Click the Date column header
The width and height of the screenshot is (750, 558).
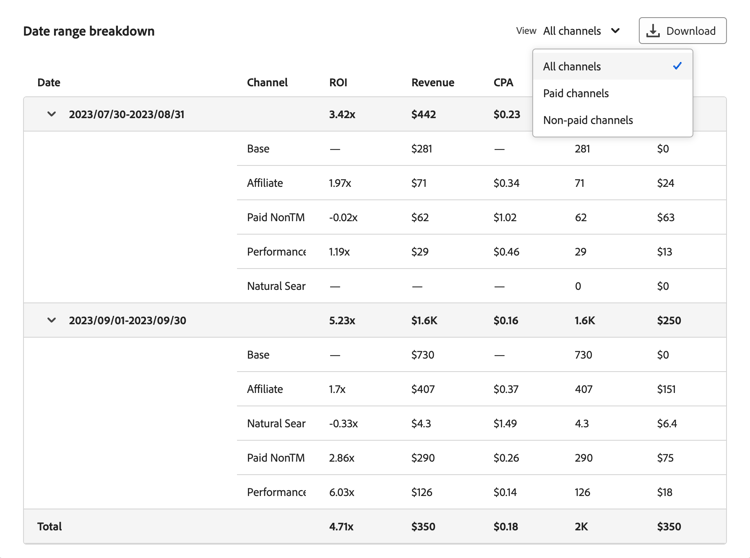click(49, 83)
